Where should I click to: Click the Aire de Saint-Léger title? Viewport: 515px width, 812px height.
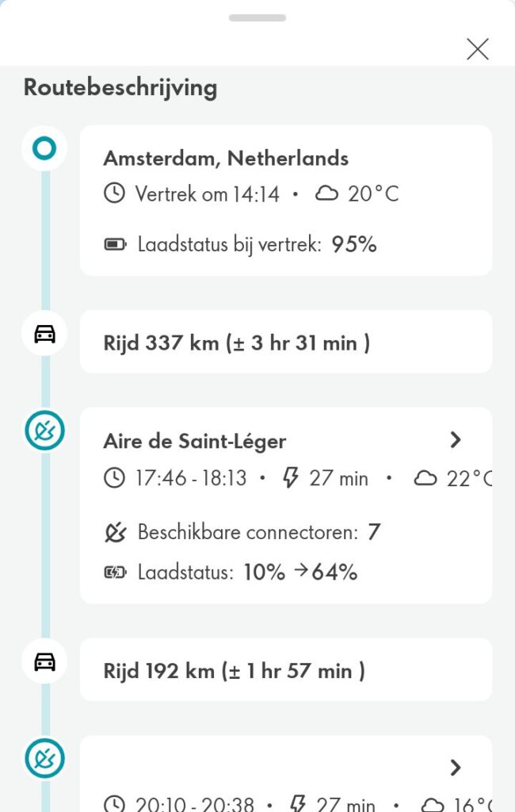(x=195, y=441)
